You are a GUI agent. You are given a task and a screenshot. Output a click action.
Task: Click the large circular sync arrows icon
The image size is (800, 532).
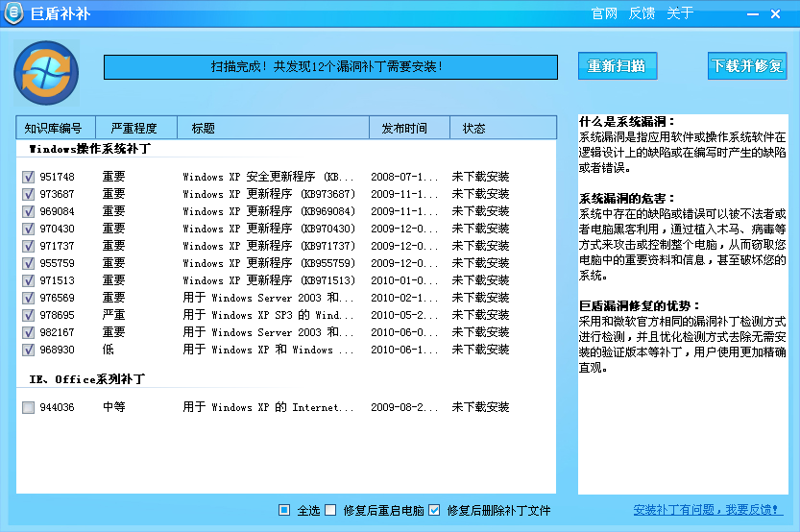(41, 70)
